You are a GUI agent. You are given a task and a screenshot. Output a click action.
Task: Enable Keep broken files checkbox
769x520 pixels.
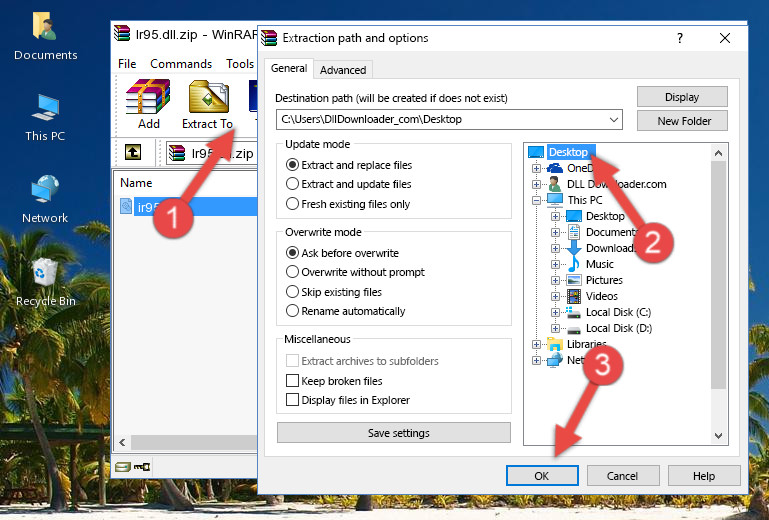(x=292, y=381)
